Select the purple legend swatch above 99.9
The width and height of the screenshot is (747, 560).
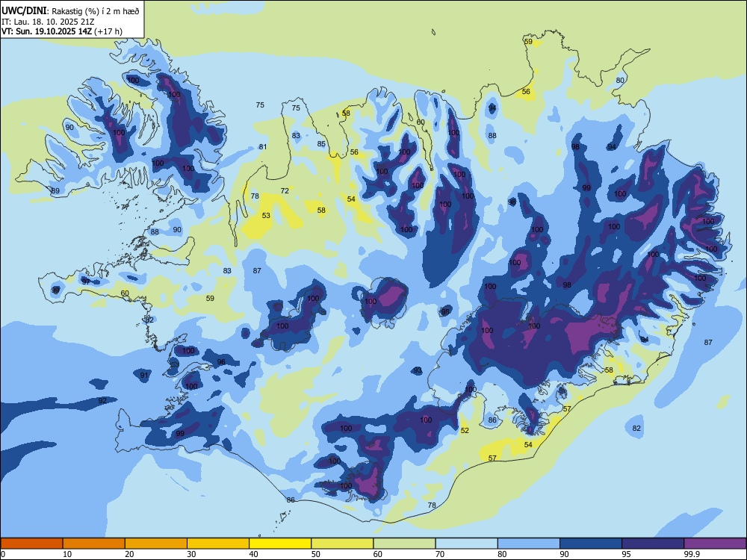click(x=715, y=544)
